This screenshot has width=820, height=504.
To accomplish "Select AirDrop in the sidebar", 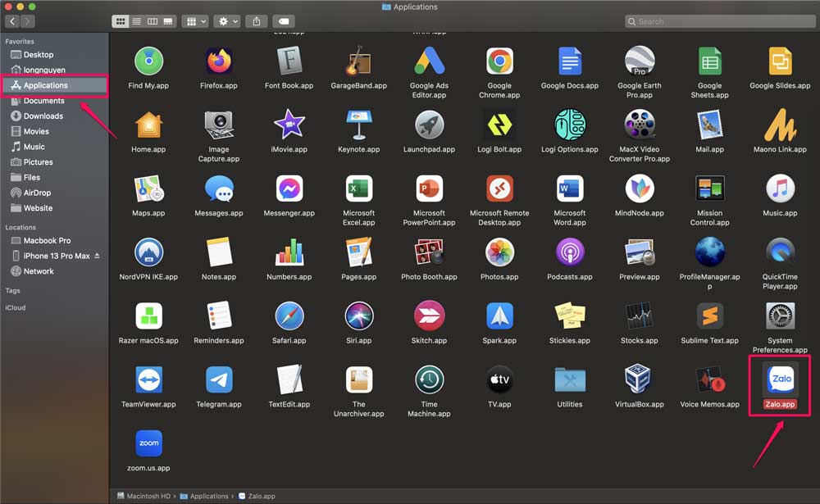I will [37, 193].
